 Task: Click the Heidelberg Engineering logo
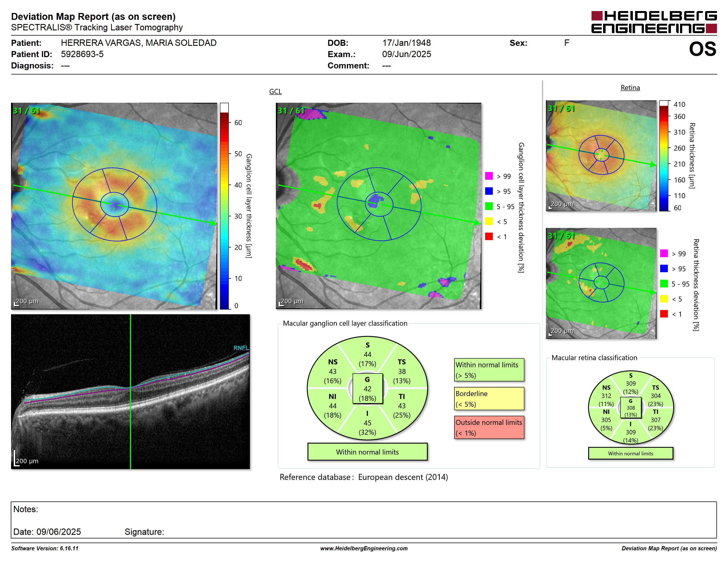click(x=654, y=22)
